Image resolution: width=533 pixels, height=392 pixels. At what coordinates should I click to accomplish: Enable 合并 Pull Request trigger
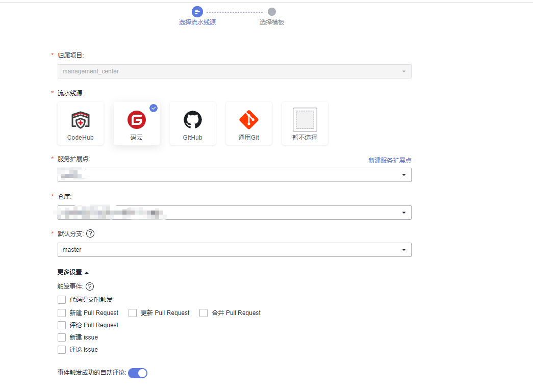tap(204, 313)
